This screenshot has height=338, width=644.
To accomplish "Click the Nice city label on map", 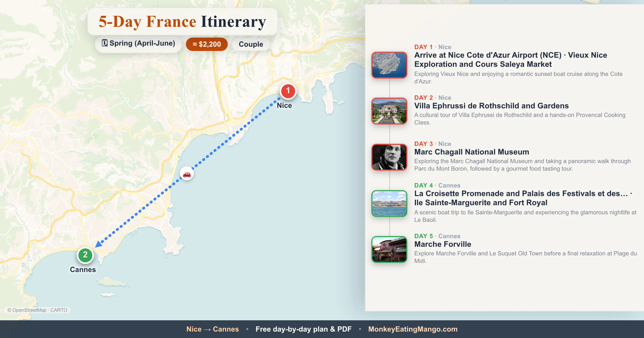I will pos(284,105).
